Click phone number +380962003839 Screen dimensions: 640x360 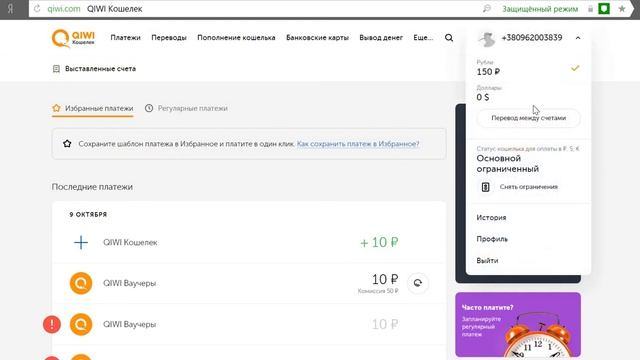pyautogui.click(x=532, y=38)
